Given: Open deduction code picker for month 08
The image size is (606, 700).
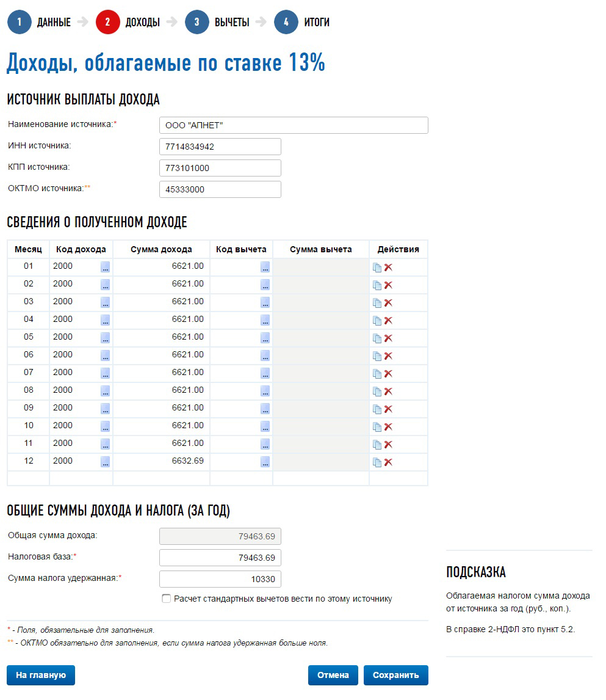Looking at the screenshot, I should click(265, 391).
